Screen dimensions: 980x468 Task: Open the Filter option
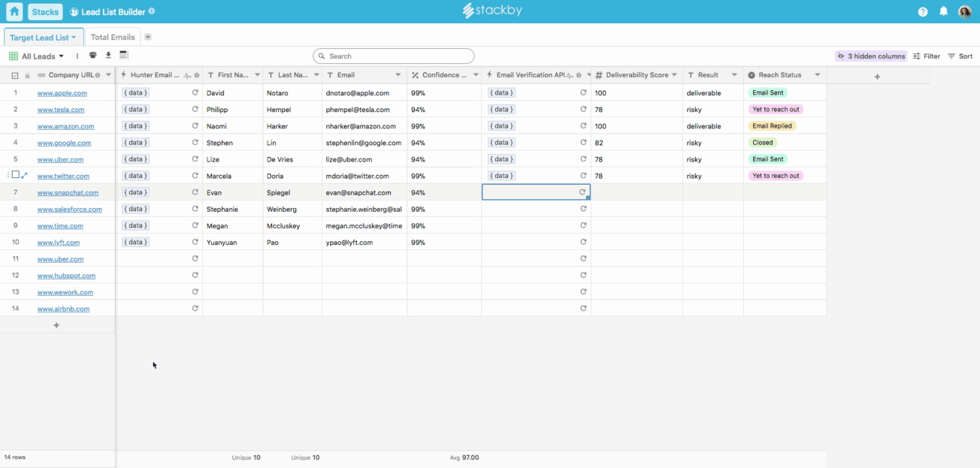(927, 56)
